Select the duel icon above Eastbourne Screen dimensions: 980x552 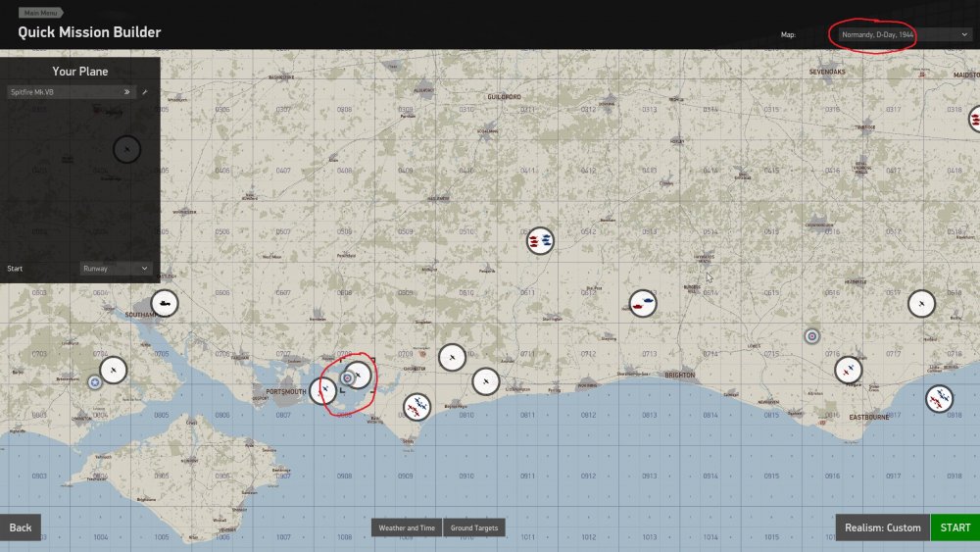848,370
